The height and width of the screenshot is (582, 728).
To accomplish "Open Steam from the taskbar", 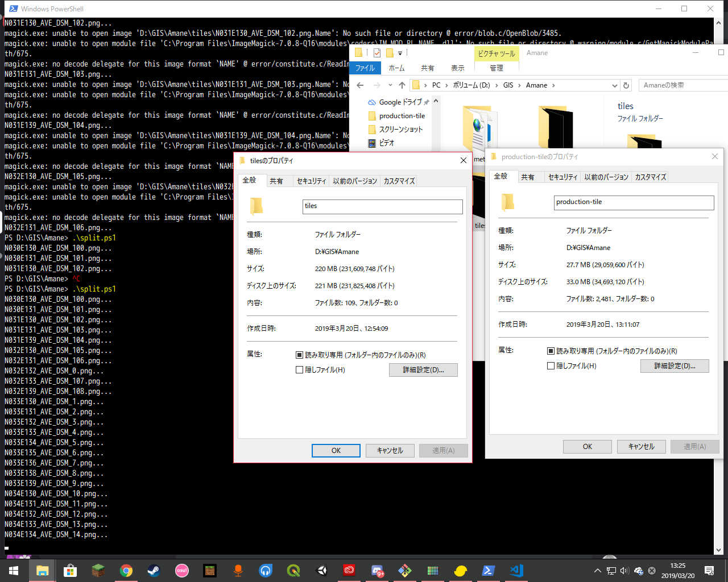I will 154,571.
